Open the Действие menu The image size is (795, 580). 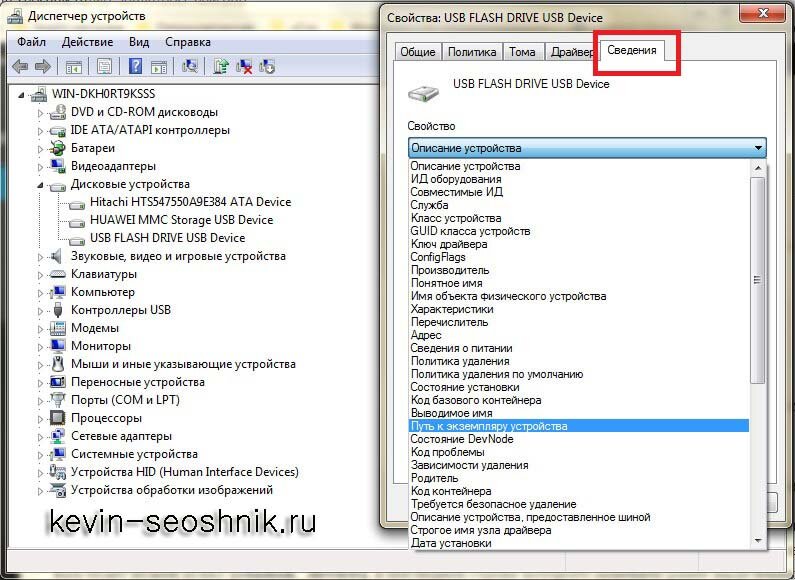click(x=87, y=42)
